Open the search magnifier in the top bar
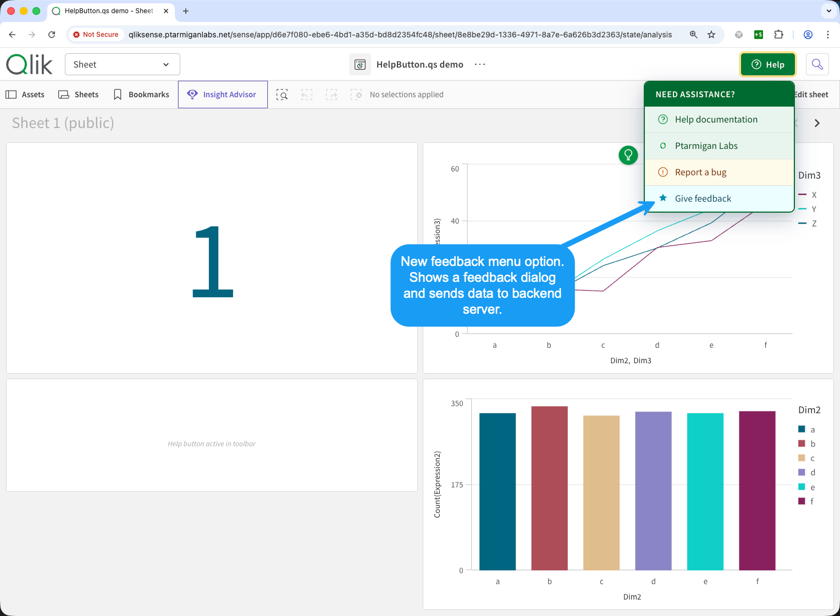 tap(817, 64)
